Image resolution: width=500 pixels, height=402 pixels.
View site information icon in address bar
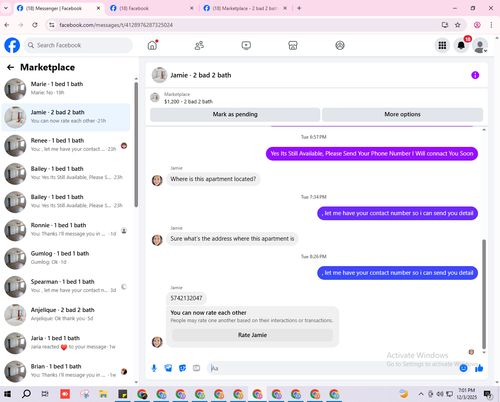(x=51, y=25)
